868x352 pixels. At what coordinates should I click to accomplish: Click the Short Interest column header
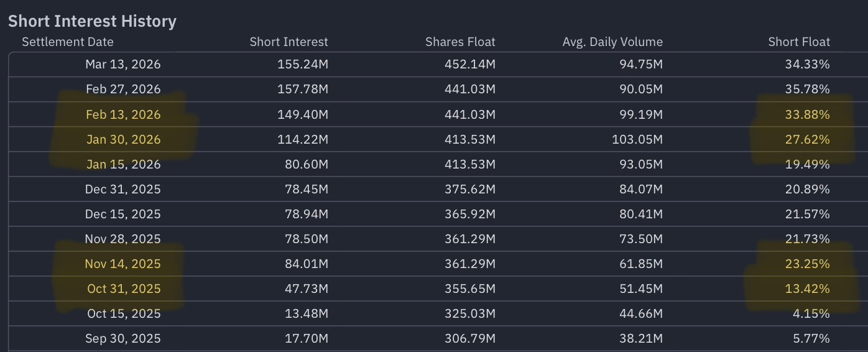coord(289,42)
